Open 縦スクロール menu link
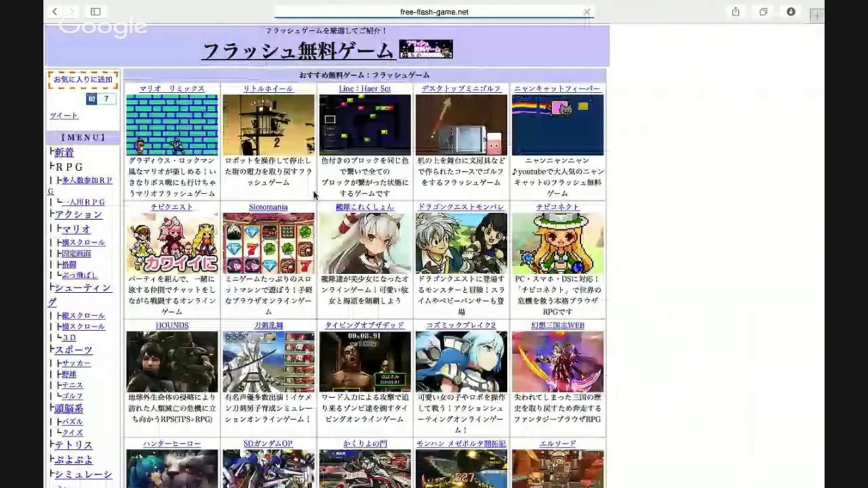Viewport: 868px width, 488px height. 83,316
